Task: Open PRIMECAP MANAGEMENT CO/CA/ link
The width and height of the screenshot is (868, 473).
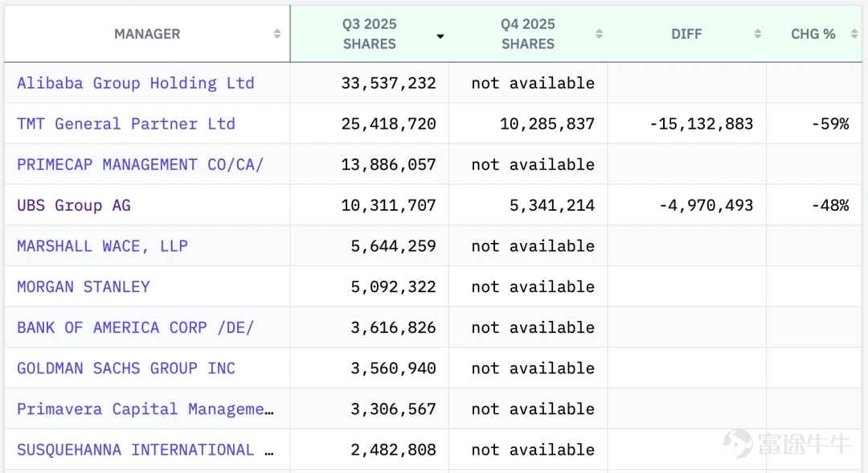Action: click(x=140, y=164)
